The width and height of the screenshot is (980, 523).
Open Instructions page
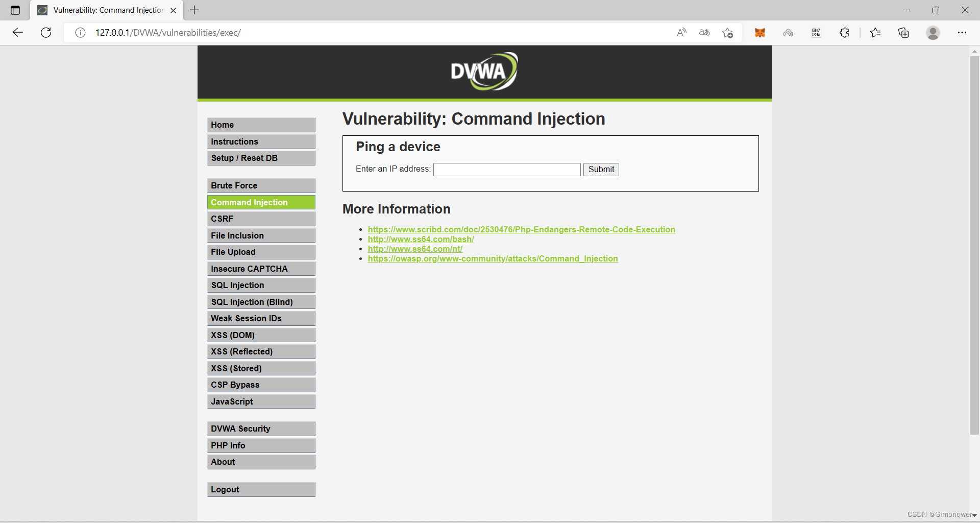click(261, 141)
